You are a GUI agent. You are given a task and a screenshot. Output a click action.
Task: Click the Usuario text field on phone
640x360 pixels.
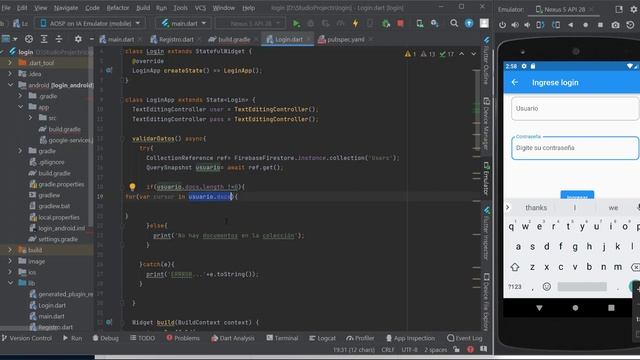tap(575, 109)
